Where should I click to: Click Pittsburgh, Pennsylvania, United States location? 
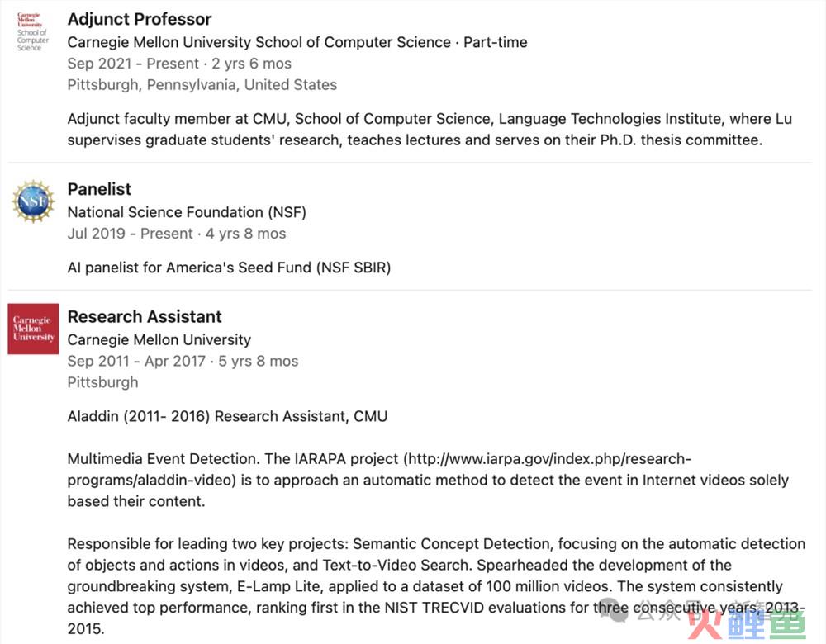(202, 85)
